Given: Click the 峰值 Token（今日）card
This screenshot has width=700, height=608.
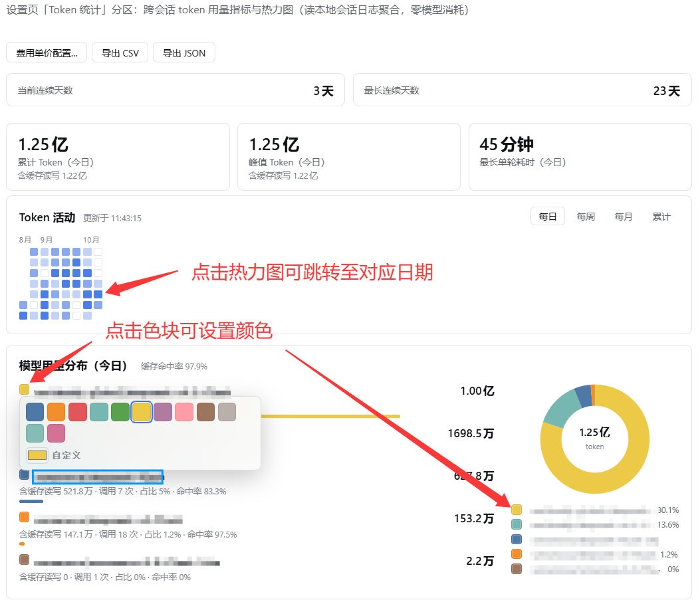Looking at the screenshot, I should (348, 157).
